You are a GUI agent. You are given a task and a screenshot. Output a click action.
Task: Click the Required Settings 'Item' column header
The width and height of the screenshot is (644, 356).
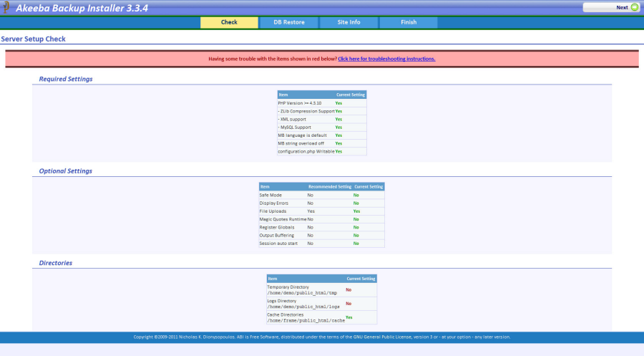[283, 95]
